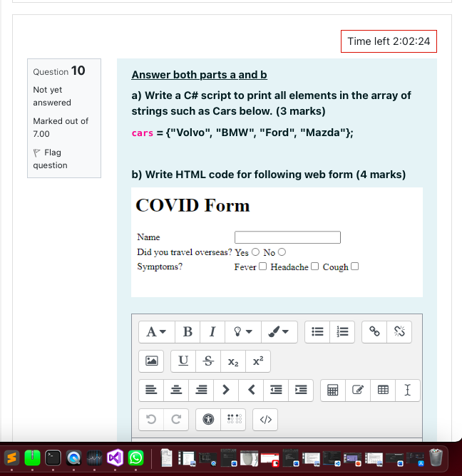
Task: Click the outdent icon
Action: point(276,390)
